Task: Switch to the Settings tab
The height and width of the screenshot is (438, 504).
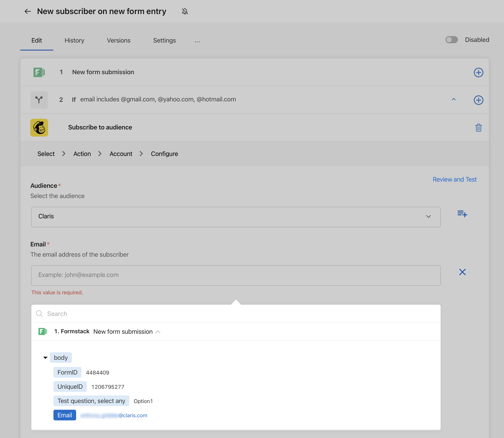Action: pyautogui.click(x=165, y=40)
